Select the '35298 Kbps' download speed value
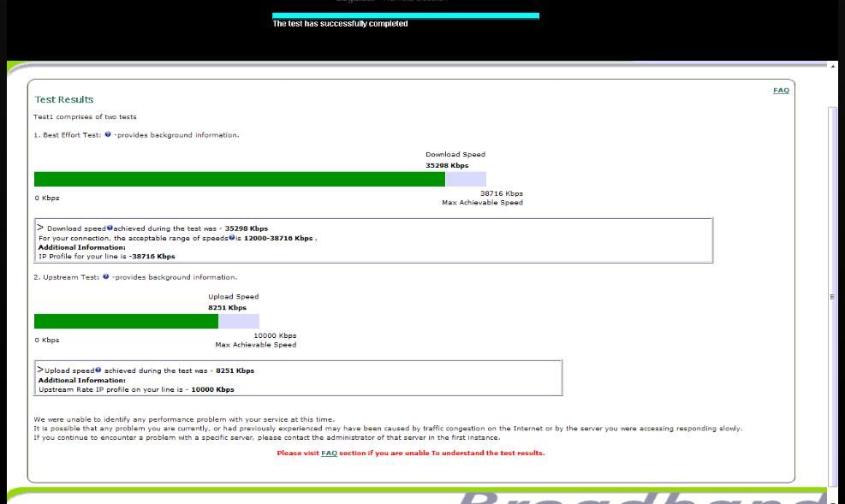Viewport: 845px width, 504px height. pyautogui.click(x=447, y=166)
